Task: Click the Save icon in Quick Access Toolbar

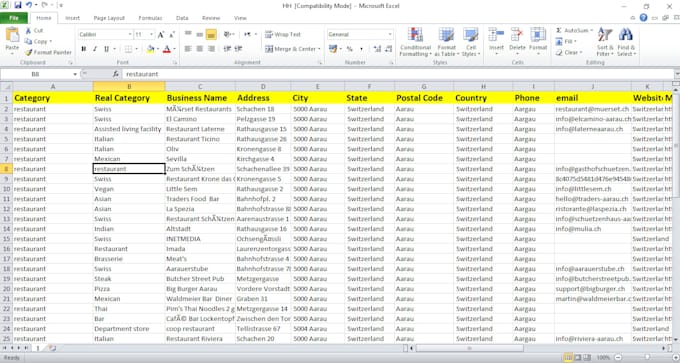Action: tap(18, 5)
